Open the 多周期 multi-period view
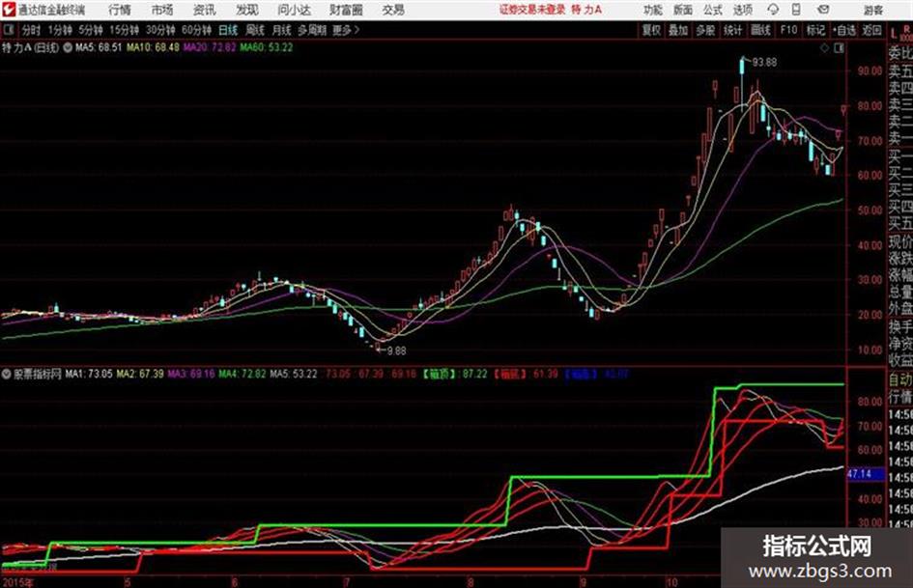The image size is (913, 588). tap(312, 30)
